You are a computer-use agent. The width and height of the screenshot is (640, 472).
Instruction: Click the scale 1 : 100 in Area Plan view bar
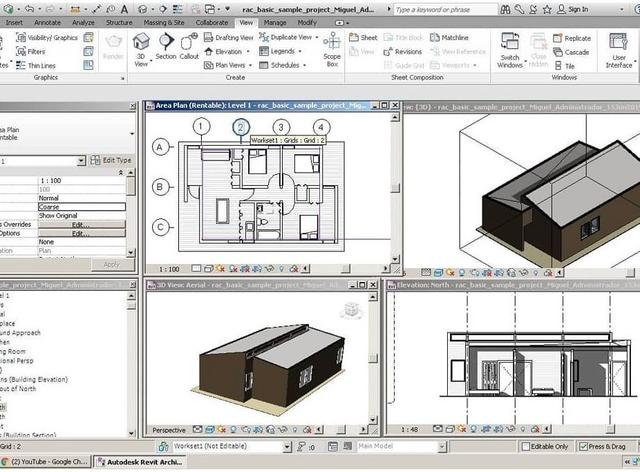[x=169, y=269]
